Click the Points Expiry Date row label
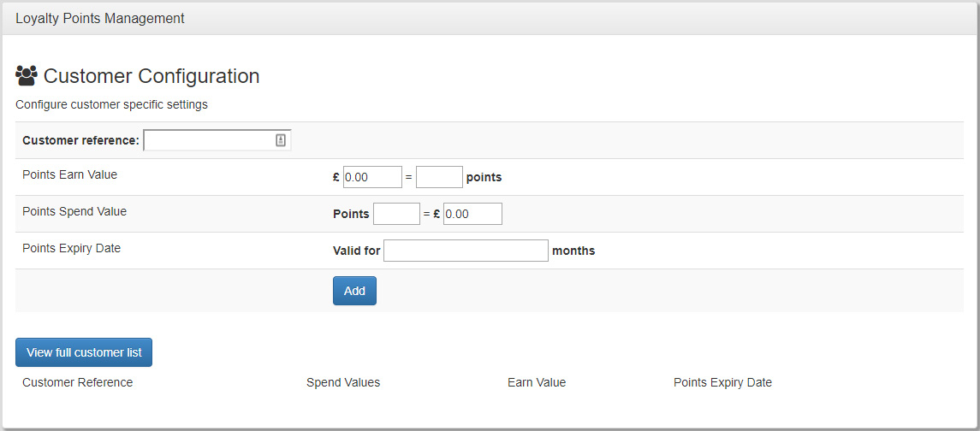Image resolution: width=980 pixels, height=431 pixels. [71, 248]
